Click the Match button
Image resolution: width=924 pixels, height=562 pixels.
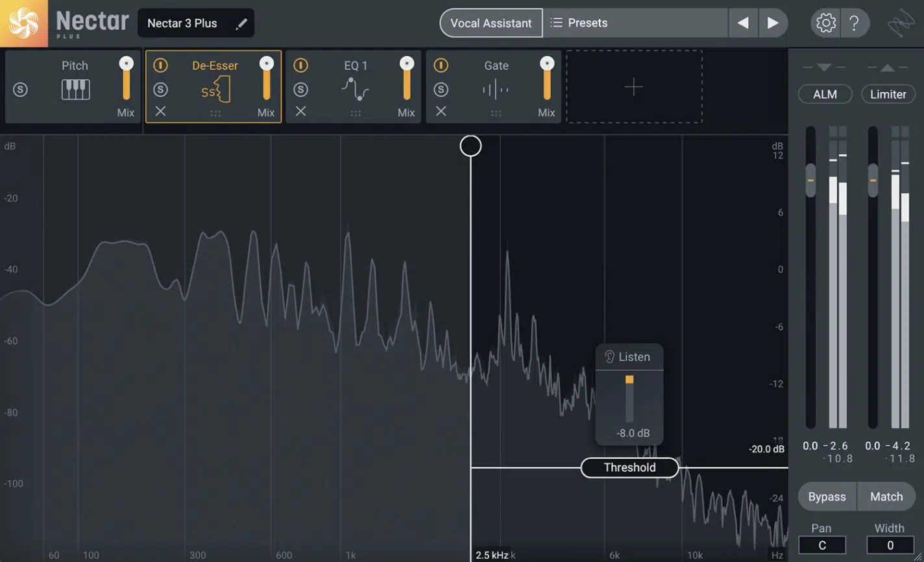point(886,496)
